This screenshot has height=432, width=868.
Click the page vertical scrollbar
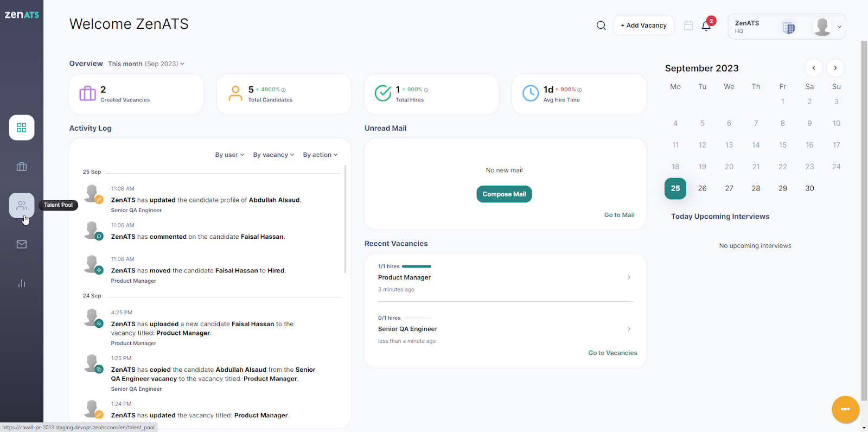(x=864, y=221)
